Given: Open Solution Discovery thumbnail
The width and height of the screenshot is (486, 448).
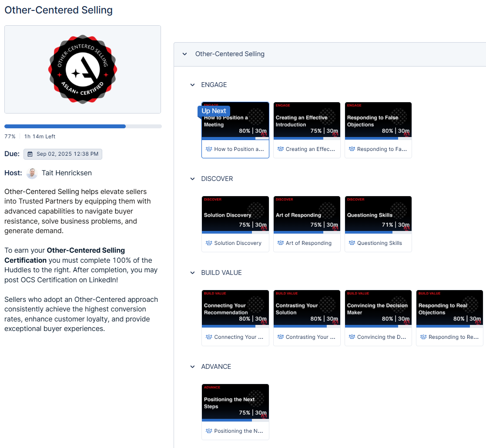Looking at the screenshot, I should (x=235, y=215).
